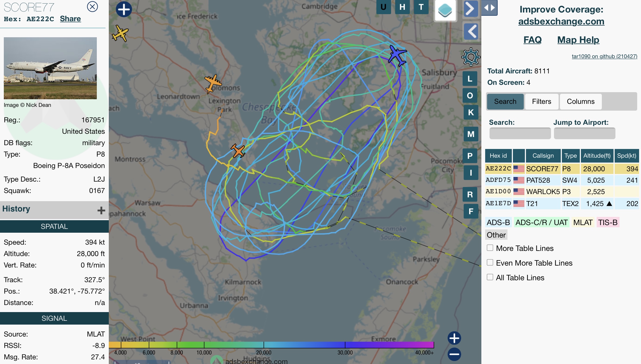Open tar1090 on github link
This screenshot has height=364, width=641.
pos(604,56)
